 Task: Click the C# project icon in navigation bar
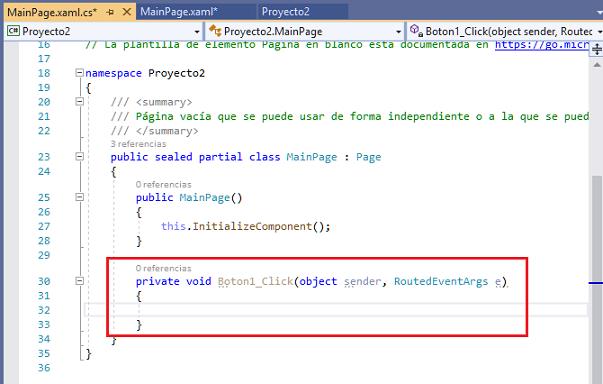13,31
